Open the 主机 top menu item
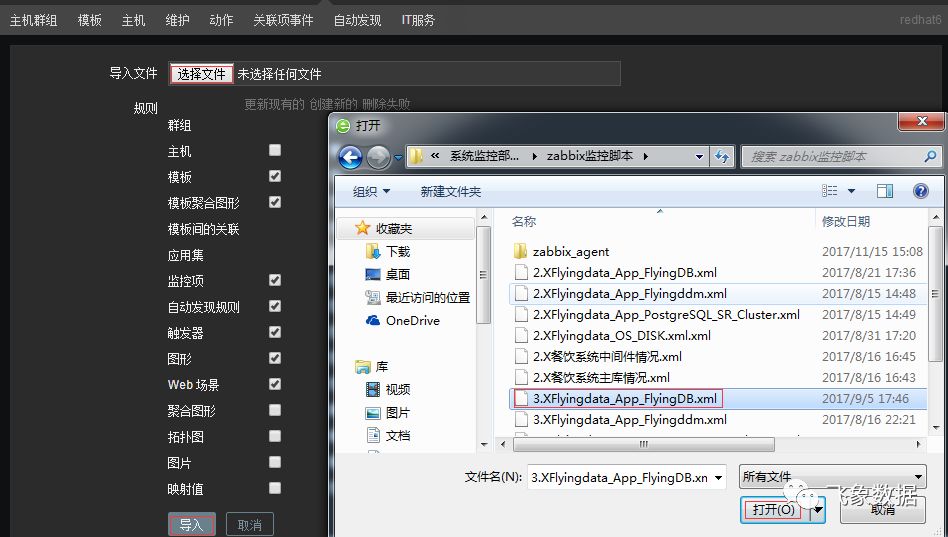The image size is (948, 537). pos(133,21)
